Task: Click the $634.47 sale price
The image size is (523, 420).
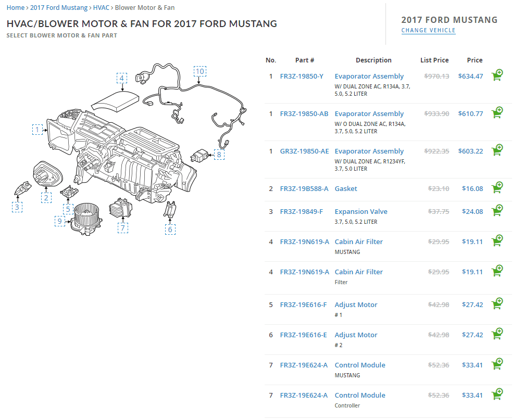Action: pyautogui.click(x=470, y=77)
